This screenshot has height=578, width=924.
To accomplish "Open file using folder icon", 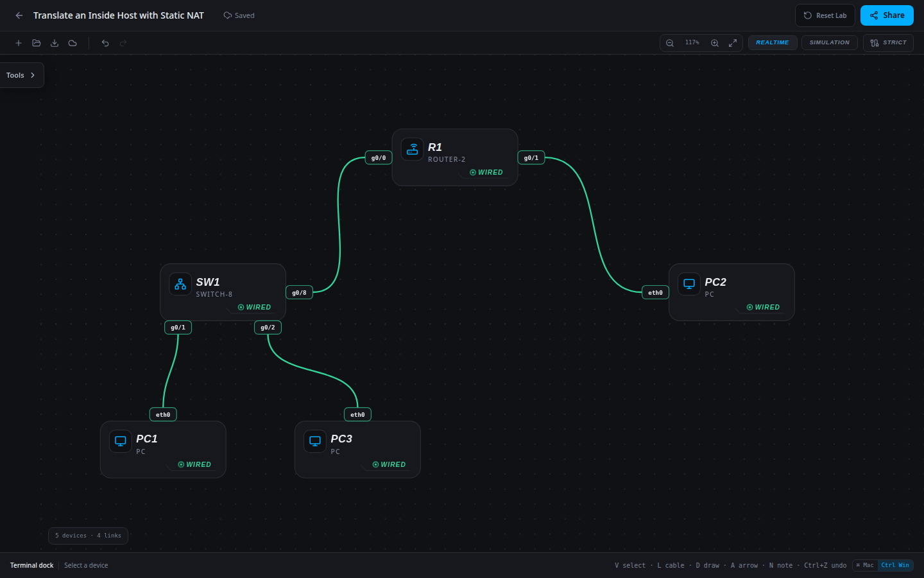I will coord(37,43).
